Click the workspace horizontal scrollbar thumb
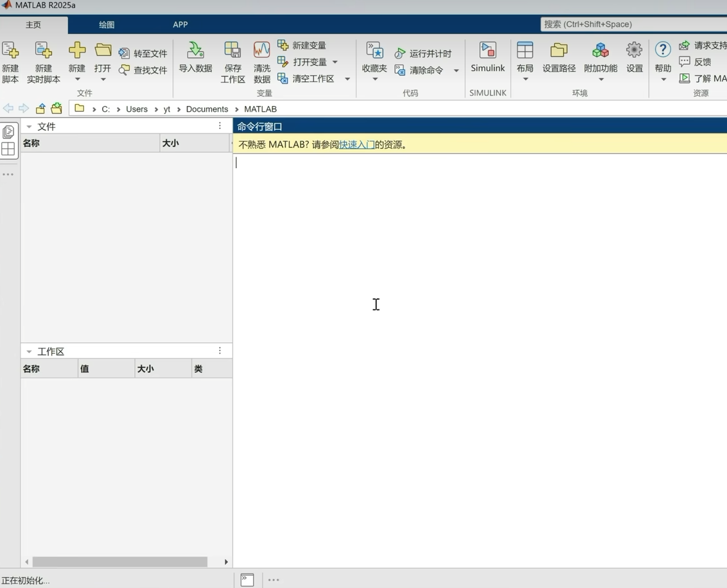 tap(119, 562)
